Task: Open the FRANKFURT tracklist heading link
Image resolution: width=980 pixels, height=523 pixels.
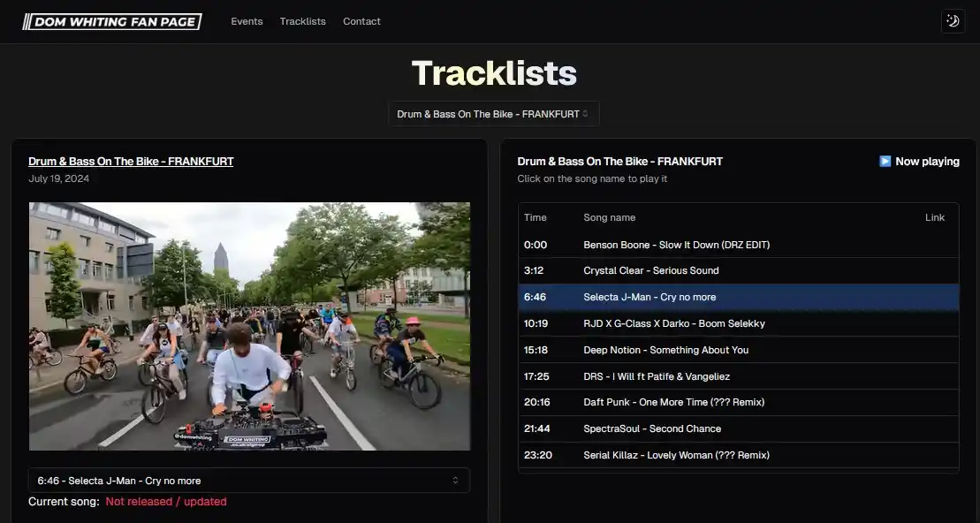Action: tap(130, 161)
